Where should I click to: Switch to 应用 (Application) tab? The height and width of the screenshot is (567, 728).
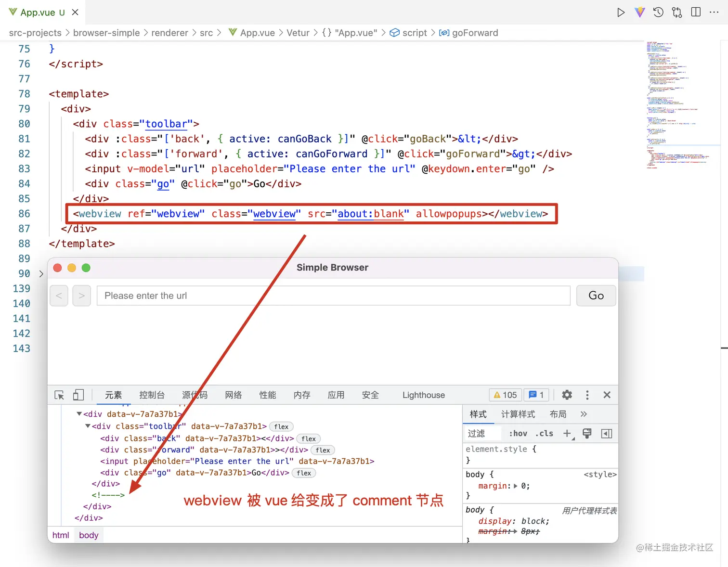click(x=336, y=395)
